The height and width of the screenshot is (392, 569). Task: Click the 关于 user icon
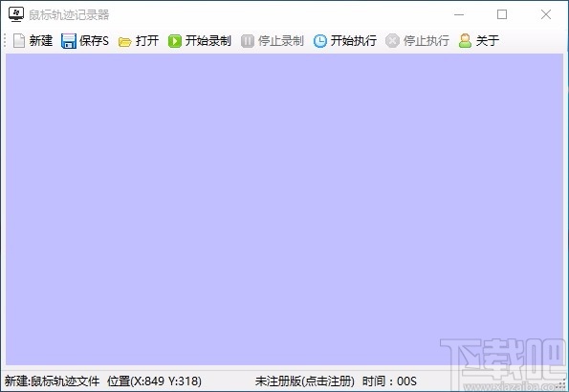click(465, 41)
